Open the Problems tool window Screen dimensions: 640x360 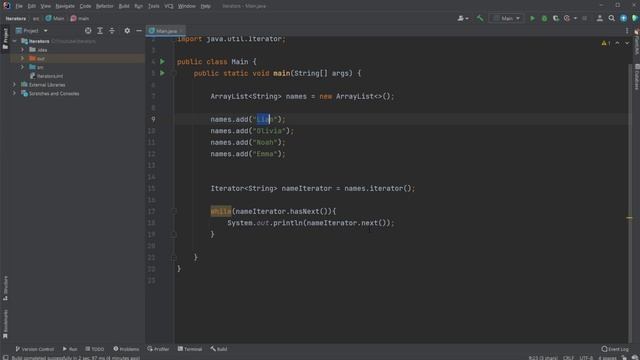point(126,349)
